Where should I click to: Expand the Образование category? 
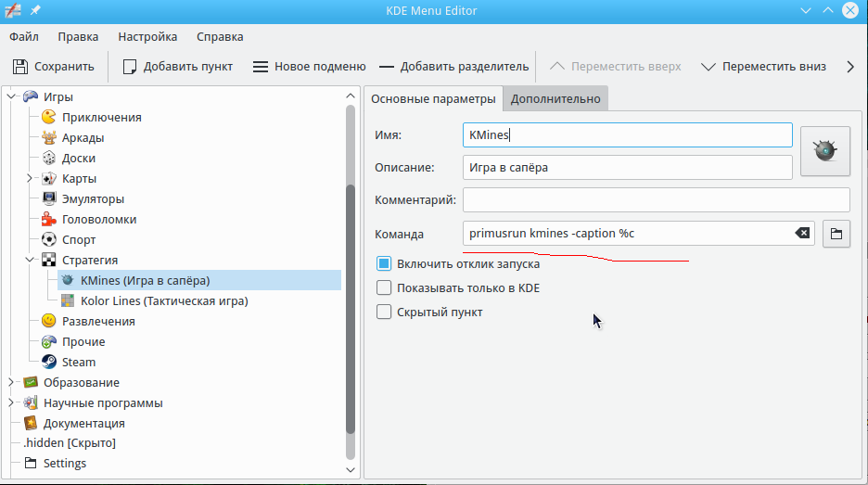coord(11,382)
